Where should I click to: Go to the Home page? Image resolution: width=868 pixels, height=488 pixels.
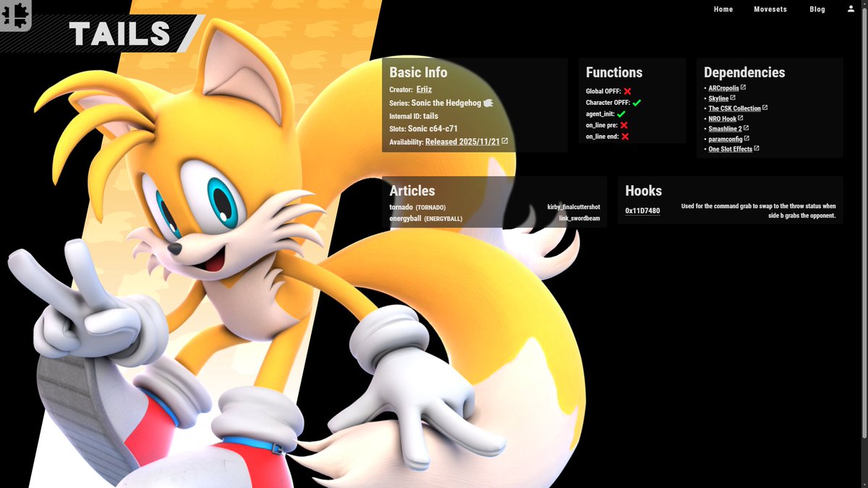click(723, 9)
